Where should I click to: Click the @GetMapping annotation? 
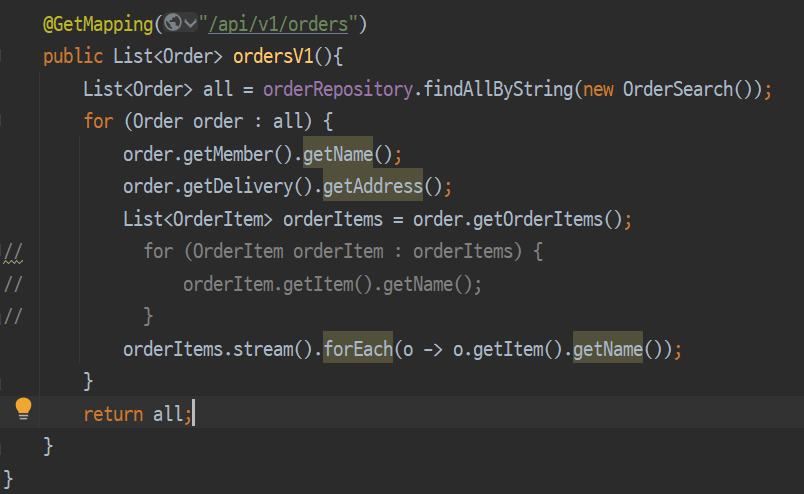[x=98, y=24]
